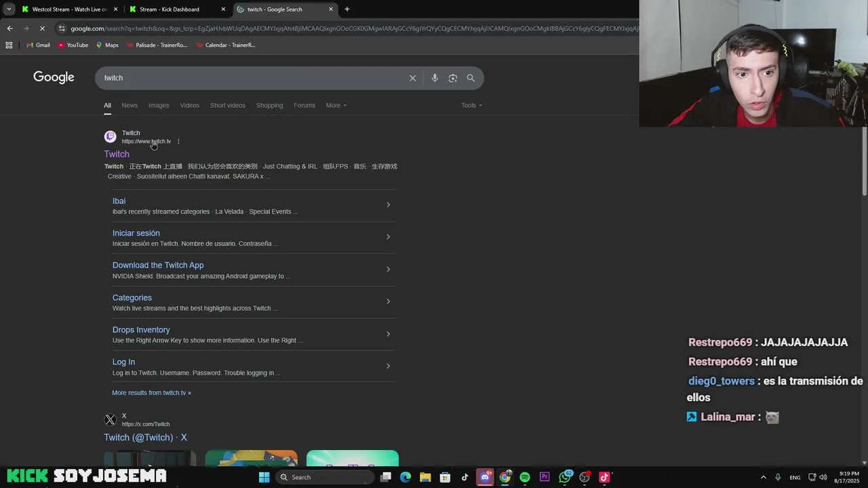868x488 pixels.
Task: Open Discord from taskbar
Action: click(485, 477)
